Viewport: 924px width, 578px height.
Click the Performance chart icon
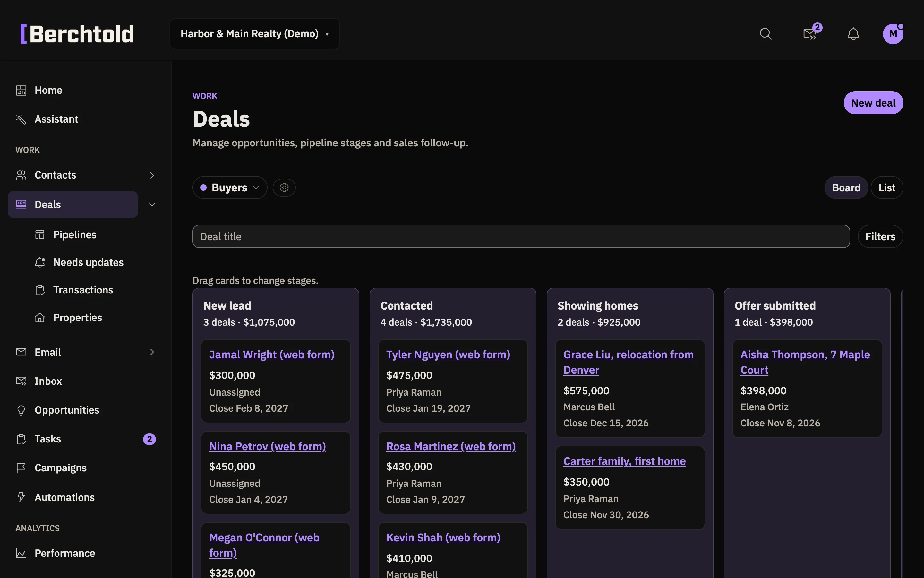pos(21,553)
